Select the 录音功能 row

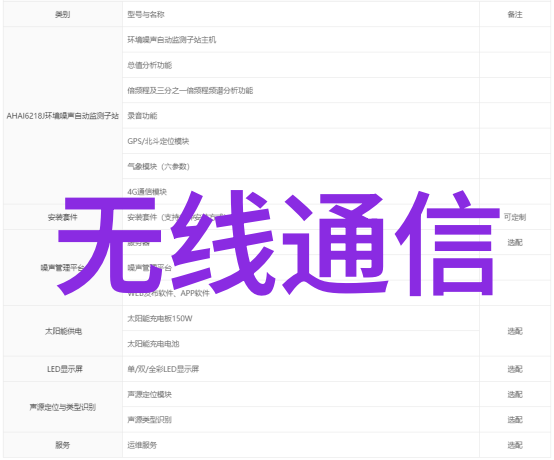coord(301,116)
